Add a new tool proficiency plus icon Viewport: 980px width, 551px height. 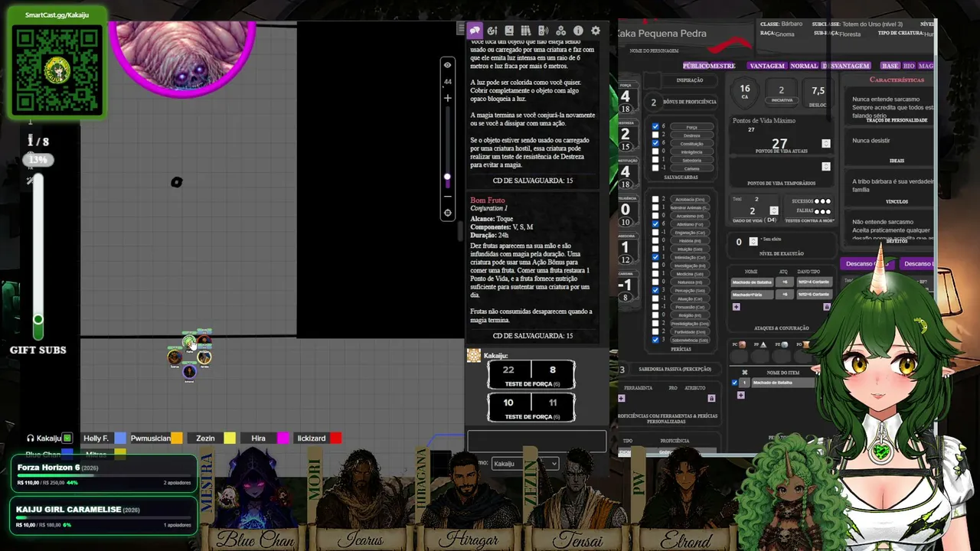tap(621, 398)
